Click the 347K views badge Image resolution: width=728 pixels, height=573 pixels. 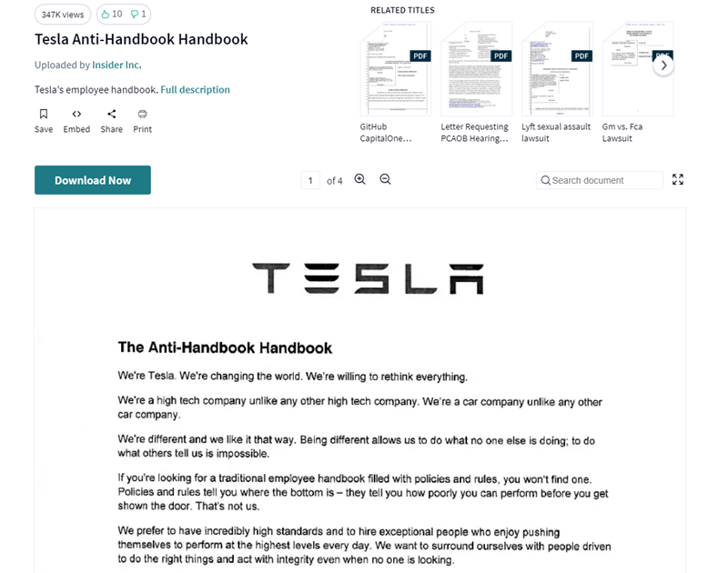pyautogui.click(x=63, y=15)
